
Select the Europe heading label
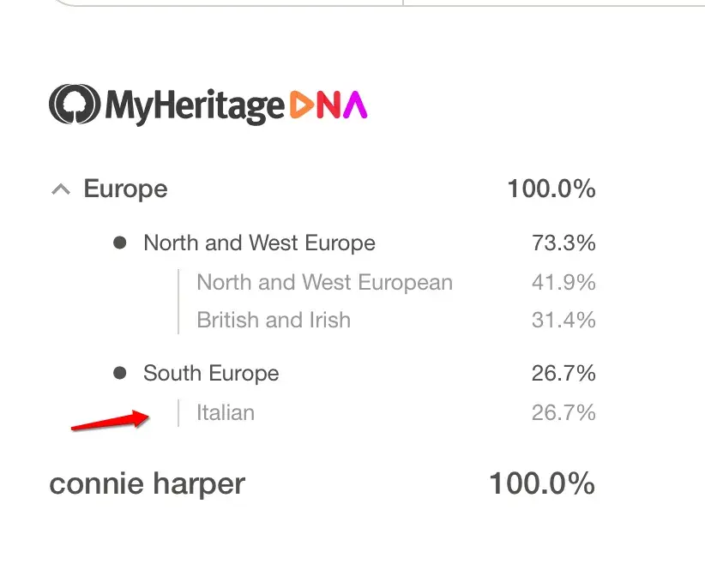(125, 189)
